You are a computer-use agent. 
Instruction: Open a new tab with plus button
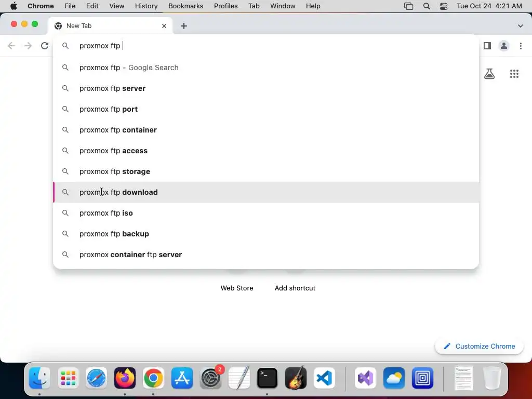pyautogui.click(x=183, y=26)
